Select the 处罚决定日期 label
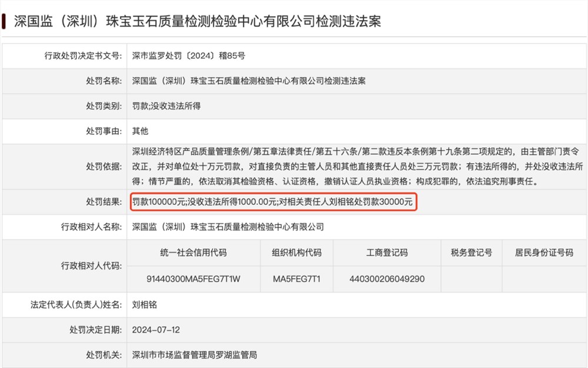Viewport: 588px width, 368px height. click(x=96, y=330)
